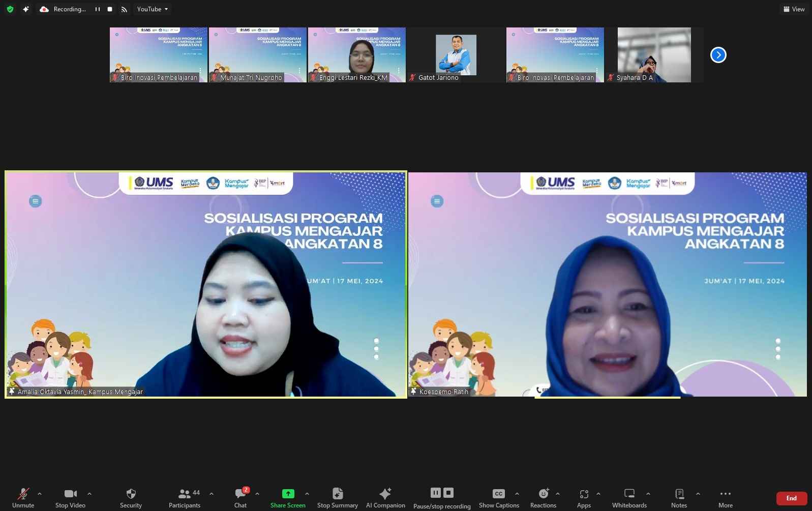
Task: Open the Participants panel showing 44
Action: coord(185,498)
